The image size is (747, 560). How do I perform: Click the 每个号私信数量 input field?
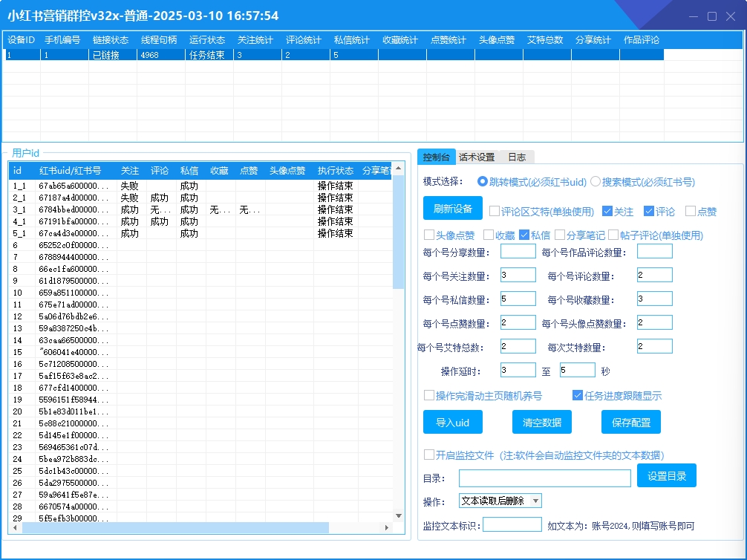[518, 299]
